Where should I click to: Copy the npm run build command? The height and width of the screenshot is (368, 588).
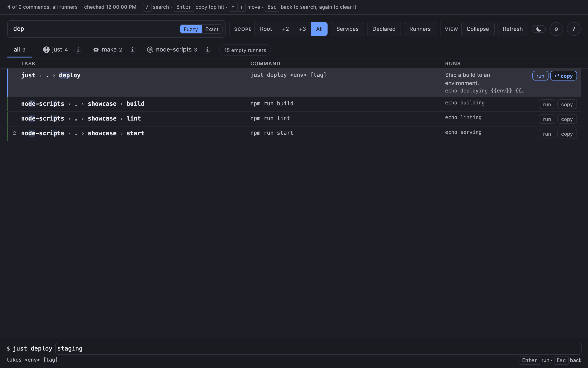click(x=567, y=104)
